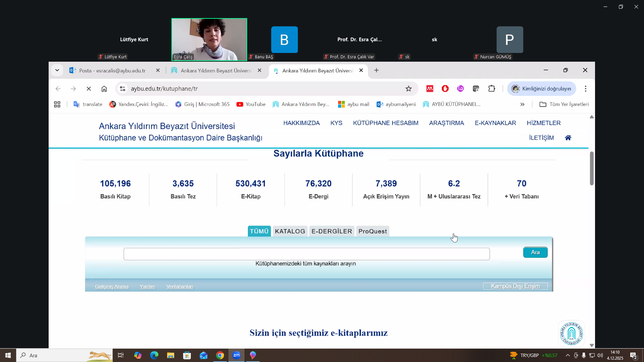Click the site information icon beside URL
This screenshot has width=644, height=362.
tap(123, 89)
